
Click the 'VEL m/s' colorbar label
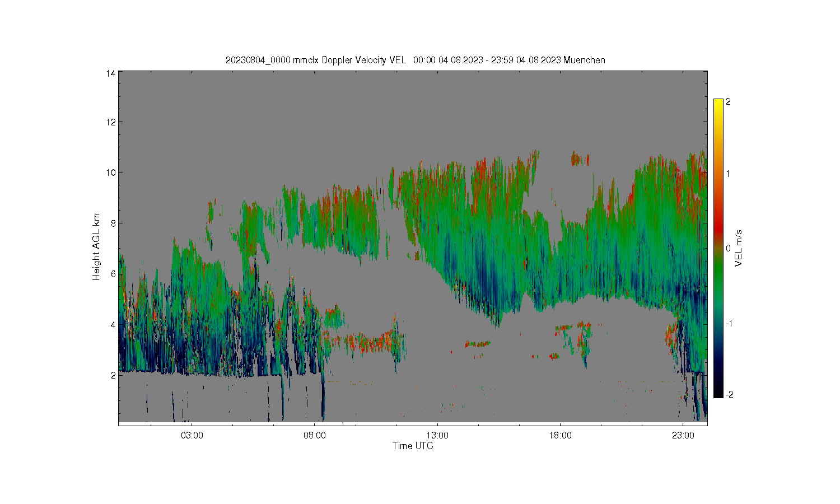click(x=738, y=248)
